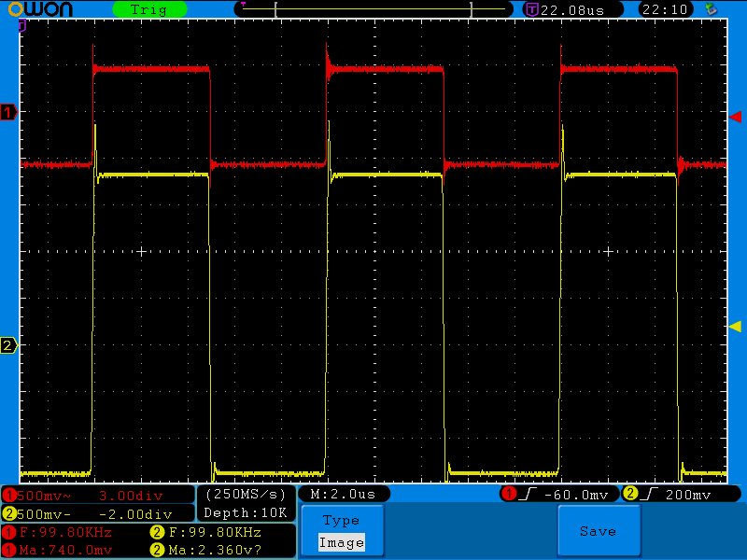Screen dimensions: 747x560
Task: Click the red channel 1 rising edge icon
Action: [x=528, y=494]
